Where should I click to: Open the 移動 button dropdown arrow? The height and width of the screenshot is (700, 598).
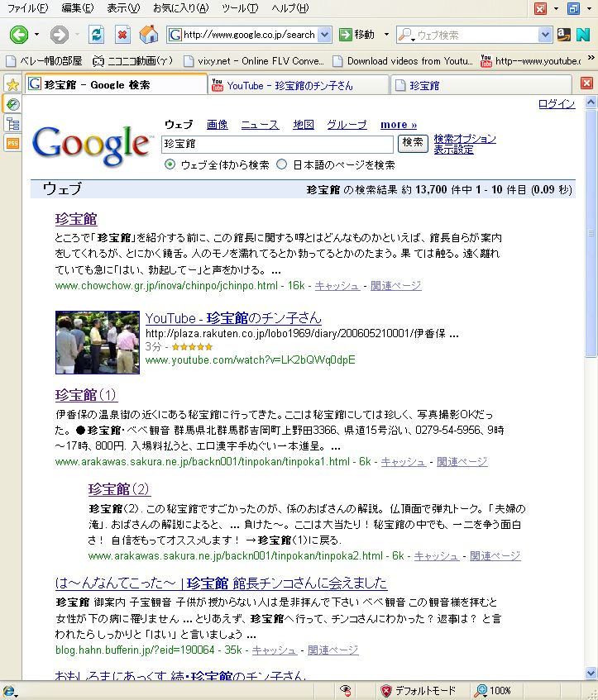[386, 35]
